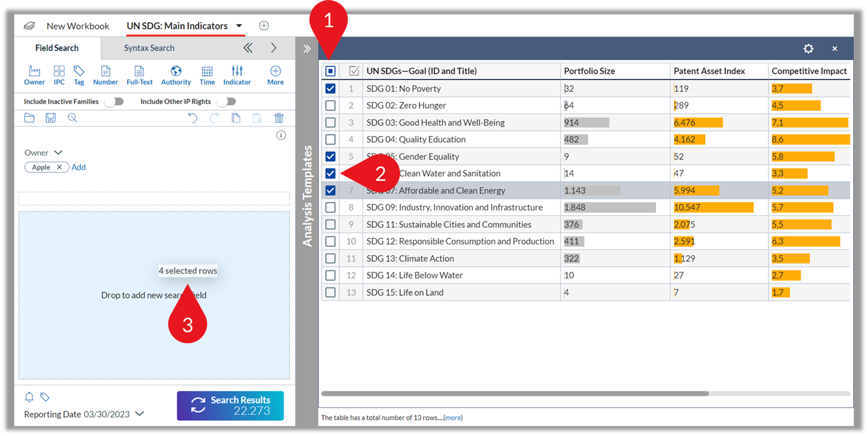Click the Analysis Templates vertical label

pyautogui.click(x=307, y=196)
